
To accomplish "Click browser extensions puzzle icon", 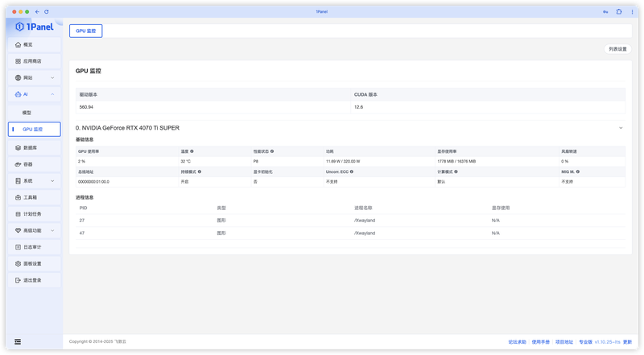I will [x=619, y=11].
